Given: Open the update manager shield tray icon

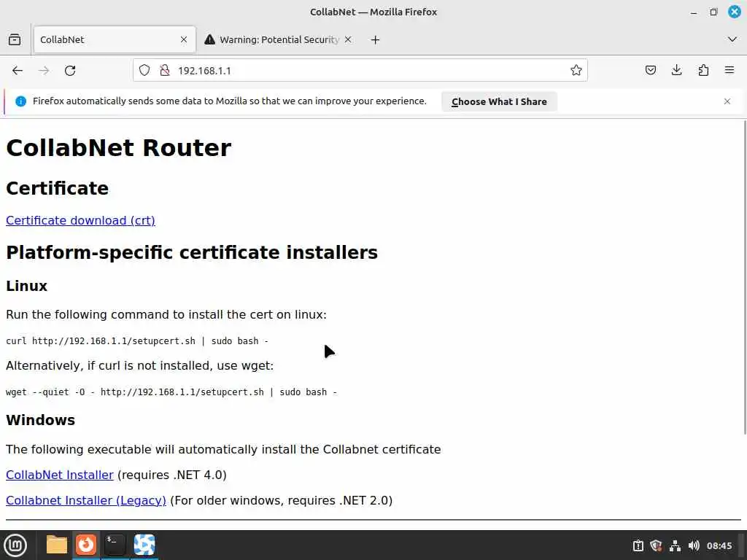Looking at the screenshot, I should pos(656,545).
